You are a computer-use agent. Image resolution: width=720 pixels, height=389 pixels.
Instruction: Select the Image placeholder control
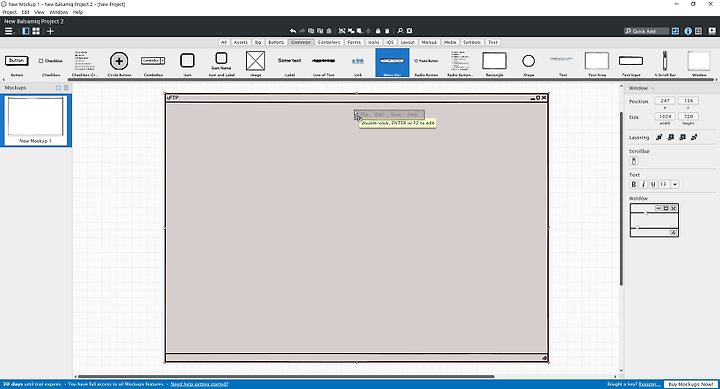256,63
